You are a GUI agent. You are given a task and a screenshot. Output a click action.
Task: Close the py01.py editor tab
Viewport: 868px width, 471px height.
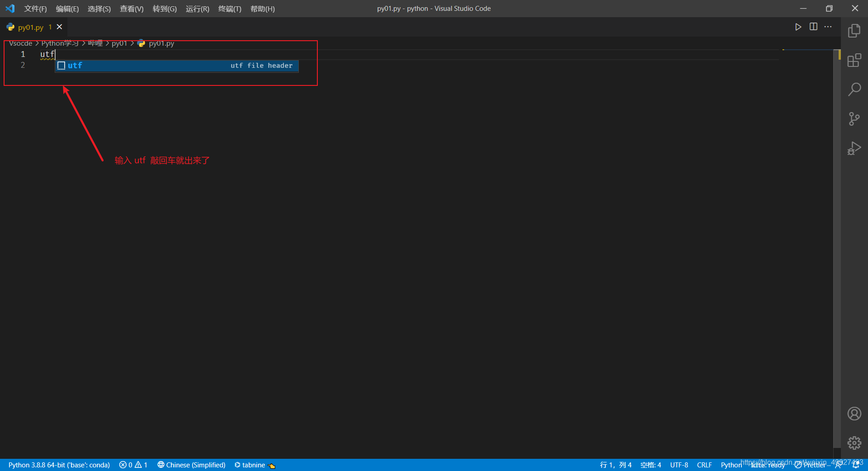59,27
